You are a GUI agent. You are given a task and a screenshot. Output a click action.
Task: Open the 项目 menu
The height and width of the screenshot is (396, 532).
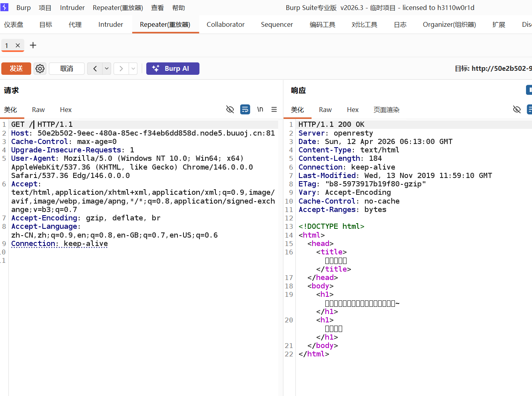tap(45, 8)
